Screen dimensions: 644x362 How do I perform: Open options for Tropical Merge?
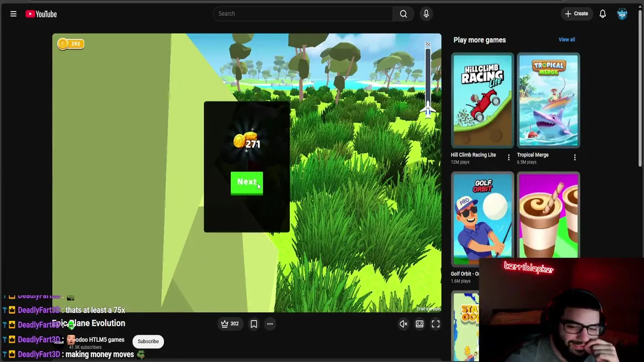(x=575, y=158)
